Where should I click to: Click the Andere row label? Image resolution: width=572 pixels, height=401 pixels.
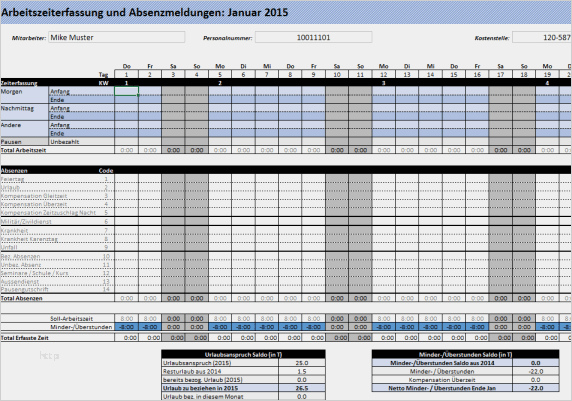pyautogui.click(x=11, y=125)
